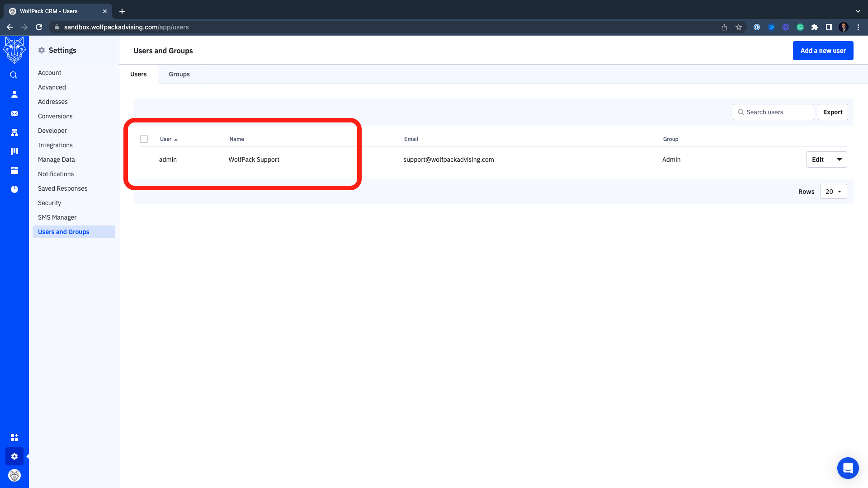Open the Rows 20 dropdown
Screen dimensions: 868x488
(834, 192)
